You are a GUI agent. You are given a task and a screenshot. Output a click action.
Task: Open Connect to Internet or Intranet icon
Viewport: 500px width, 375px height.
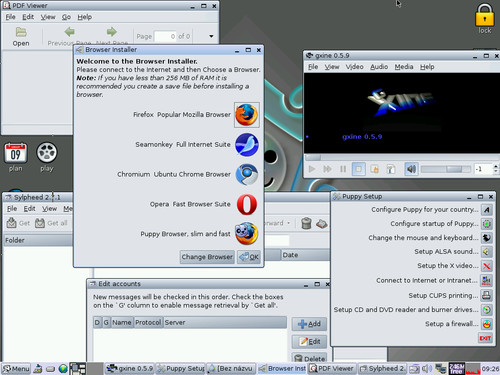pyautogui.click(x=487, y=281)
